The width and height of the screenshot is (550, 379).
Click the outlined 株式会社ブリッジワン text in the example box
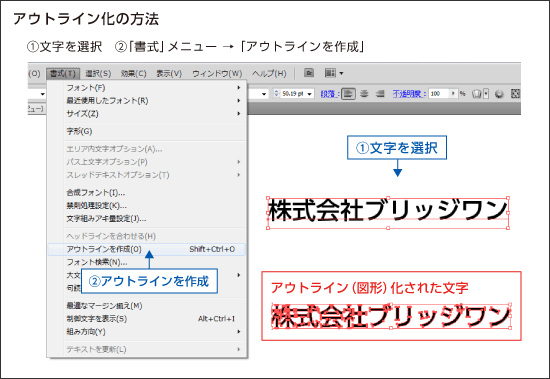click(391, 316)
